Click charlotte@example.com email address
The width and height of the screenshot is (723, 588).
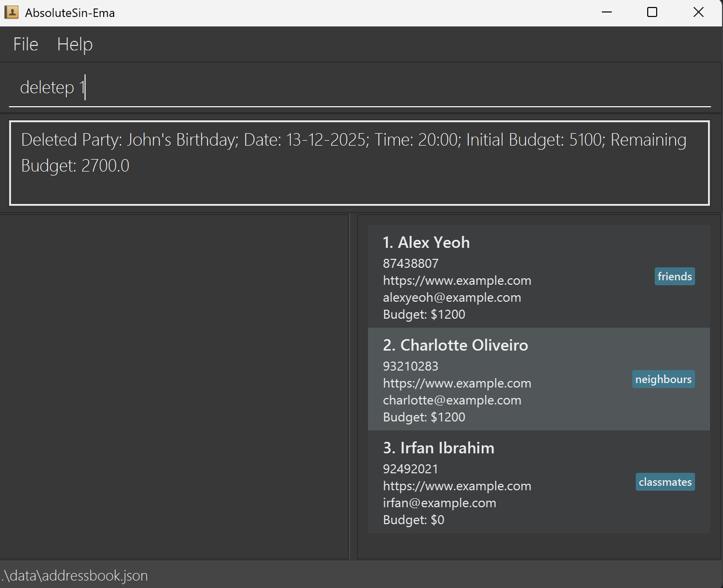coord(452,400)
